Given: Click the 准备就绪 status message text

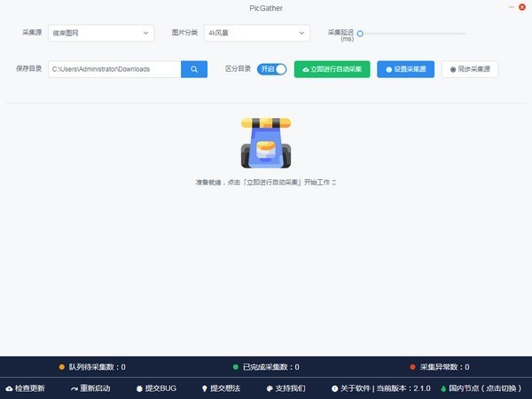Looking at the screenshot, I should [x=266, y=183].
